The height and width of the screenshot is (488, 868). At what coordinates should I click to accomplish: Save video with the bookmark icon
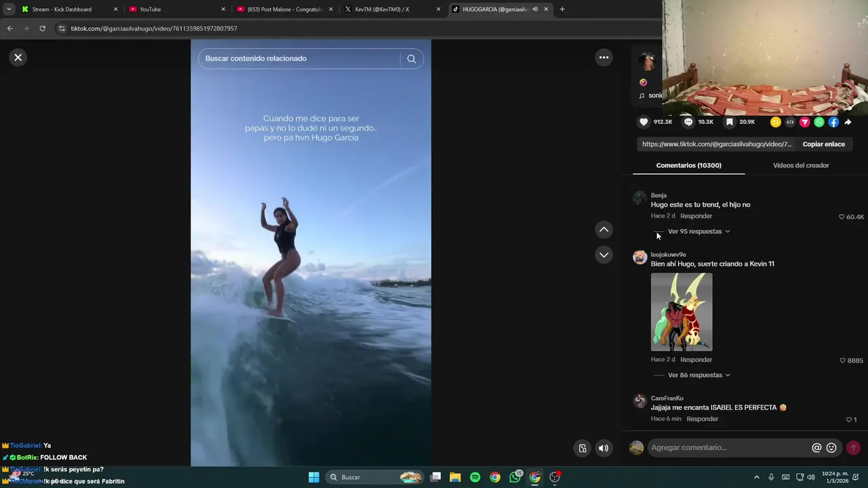pyautogui.click(x=729, y=122)
